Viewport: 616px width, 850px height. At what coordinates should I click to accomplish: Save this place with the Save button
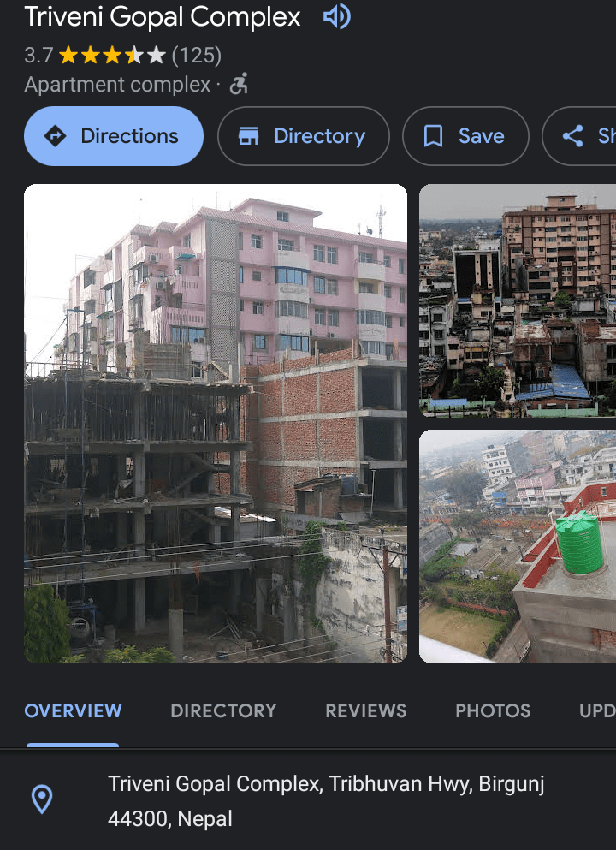pos(465,136)
